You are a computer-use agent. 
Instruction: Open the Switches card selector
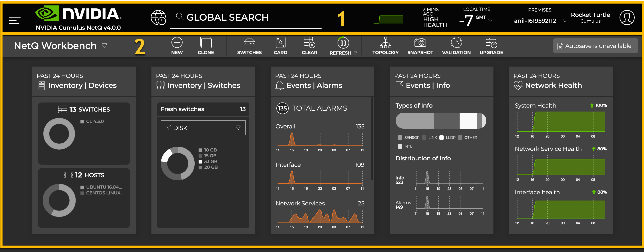(x=249, y=43)
